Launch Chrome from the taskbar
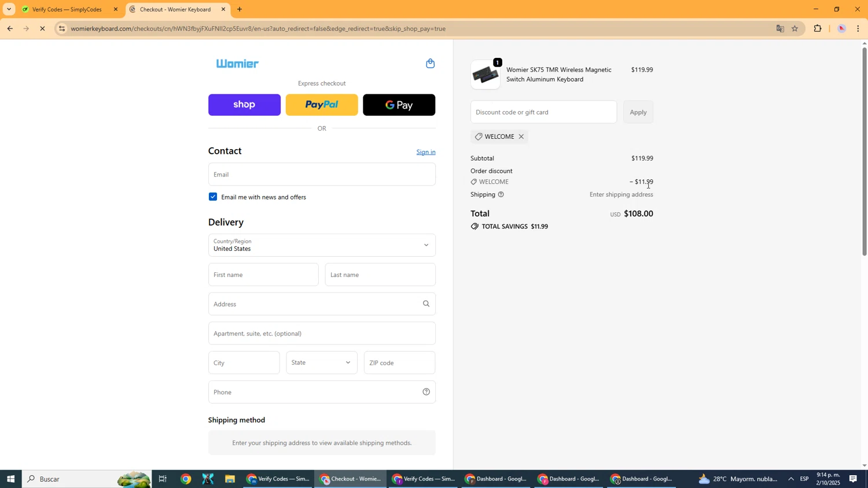Image resolution: width=868 pixels, height=488 pixels. pyautogui.click(x=186, y=479)
